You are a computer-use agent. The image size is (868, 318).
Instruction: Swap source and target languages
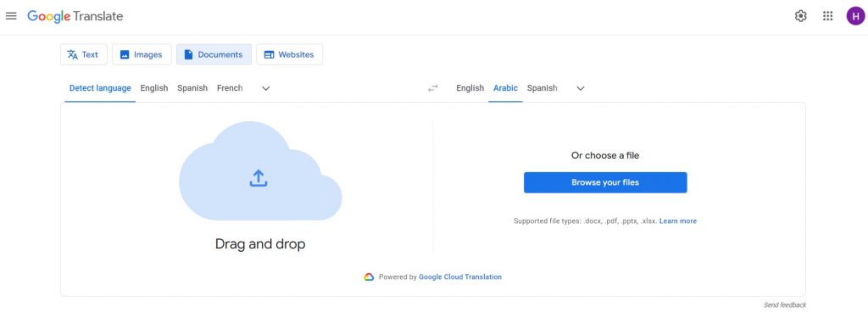click(x=433, y=88)
